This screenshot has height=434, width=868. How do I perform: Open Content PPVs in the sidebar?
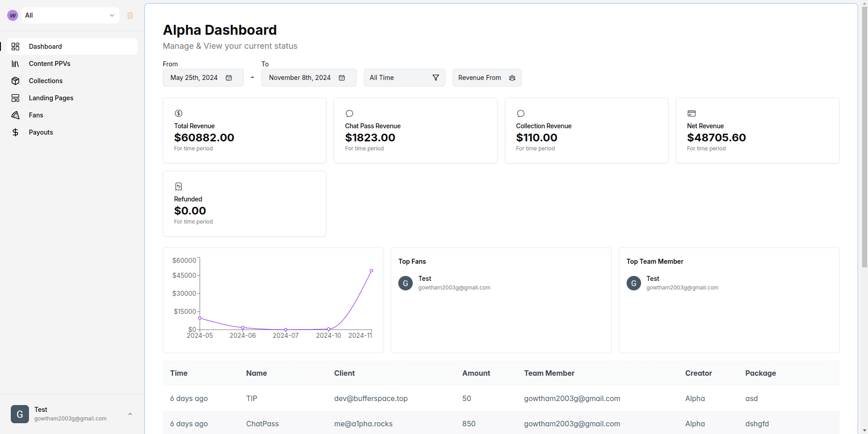(72, 64)
